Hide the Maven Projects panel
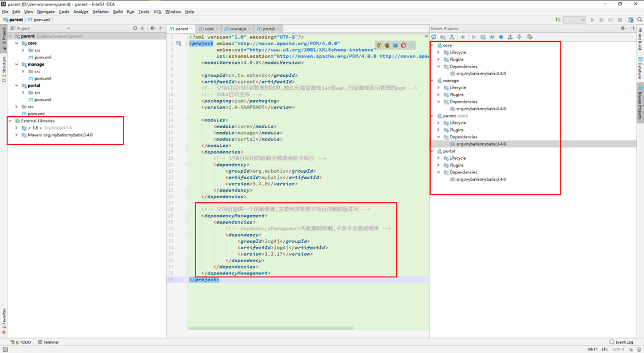Image resolution: width=644 pixels, height=353 pixels. pos(632,28)
